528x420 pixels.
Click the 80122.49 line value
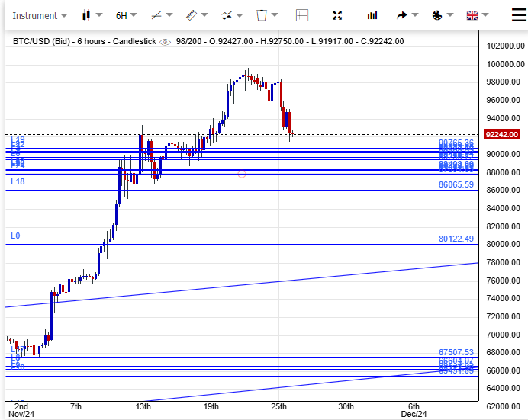pyautogui.click(x=456, y=239)
